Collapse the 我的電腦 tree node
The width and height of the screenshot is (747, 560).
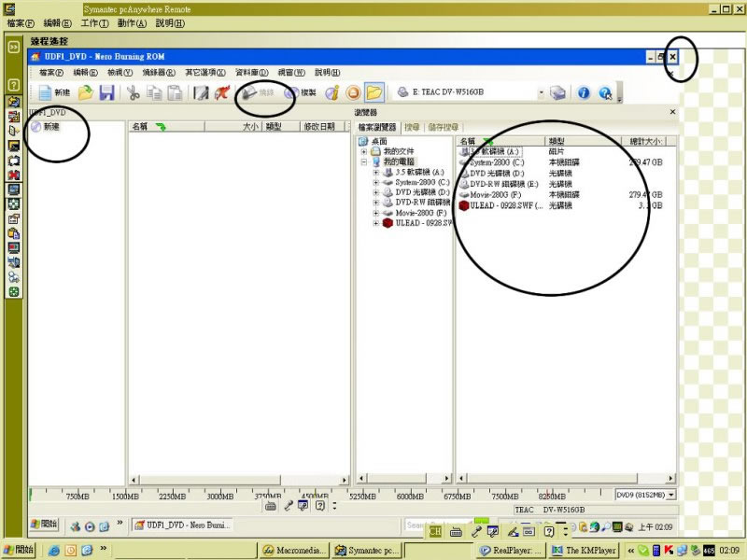(364, 161)
